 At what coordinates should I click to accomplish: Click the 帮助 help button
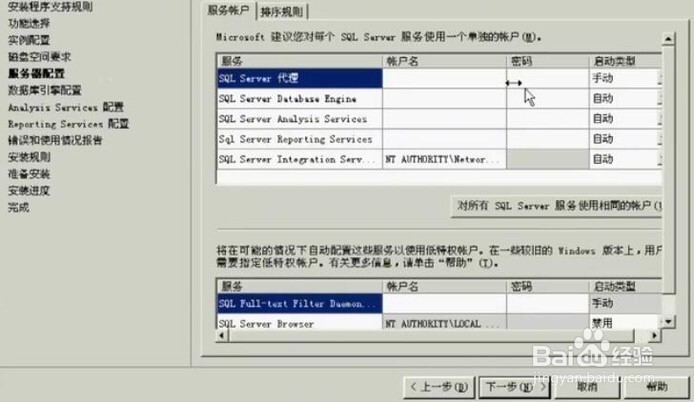[x=657, y=387]
